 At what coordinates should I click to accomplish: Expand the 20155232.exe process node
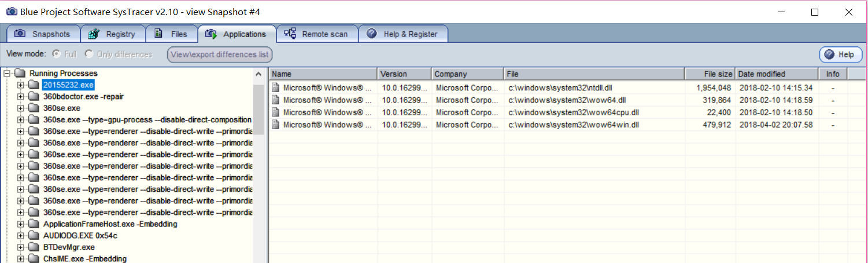[x=21, y=85]
